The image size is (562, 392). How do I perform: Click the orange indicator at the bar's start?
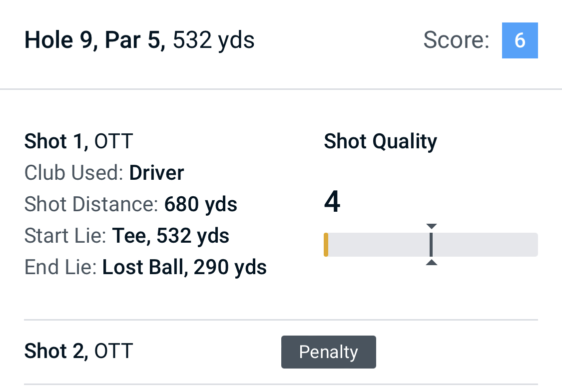click(x=326, y=245)
